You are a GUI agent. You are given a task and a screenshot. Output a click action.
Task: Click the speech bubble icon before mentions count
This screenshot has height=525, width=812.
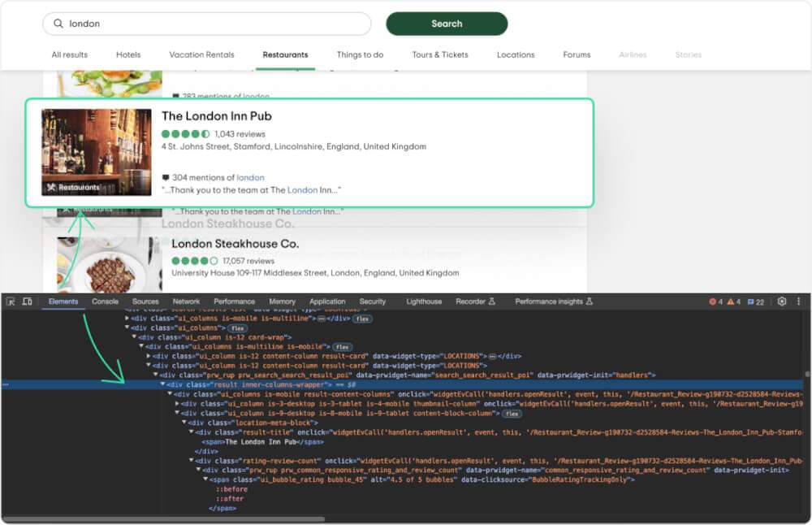click(x=166, y=177)
